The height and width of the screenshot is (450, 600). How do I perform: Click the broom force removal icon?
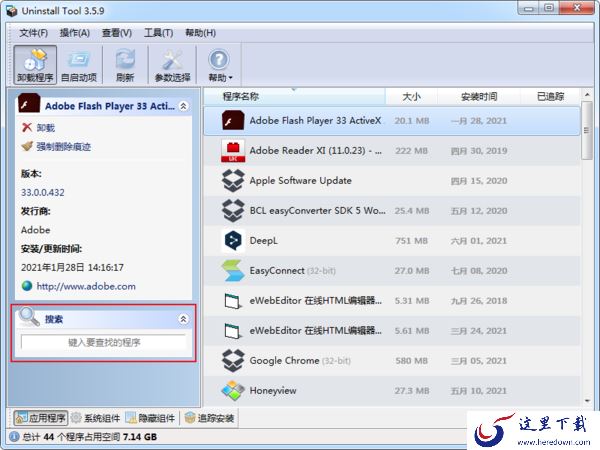pos(27,146)
